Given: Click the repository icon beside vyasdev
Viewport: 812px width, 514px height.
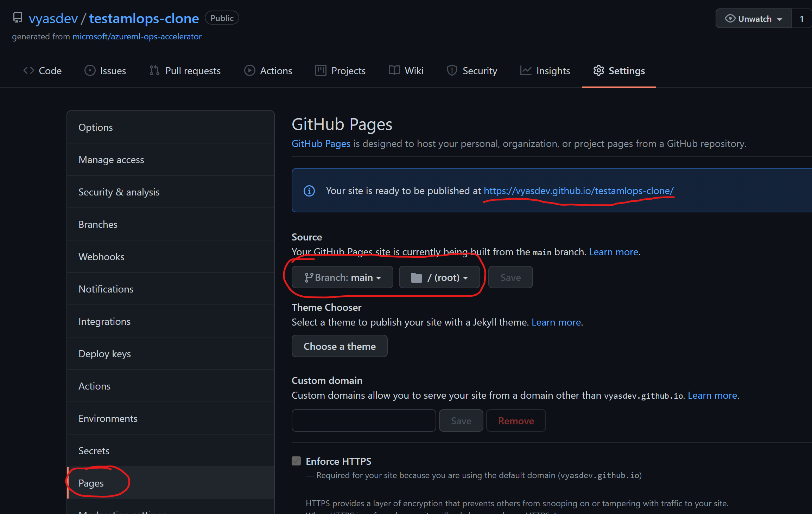Looking at the screenshot, I should [17, 18].
